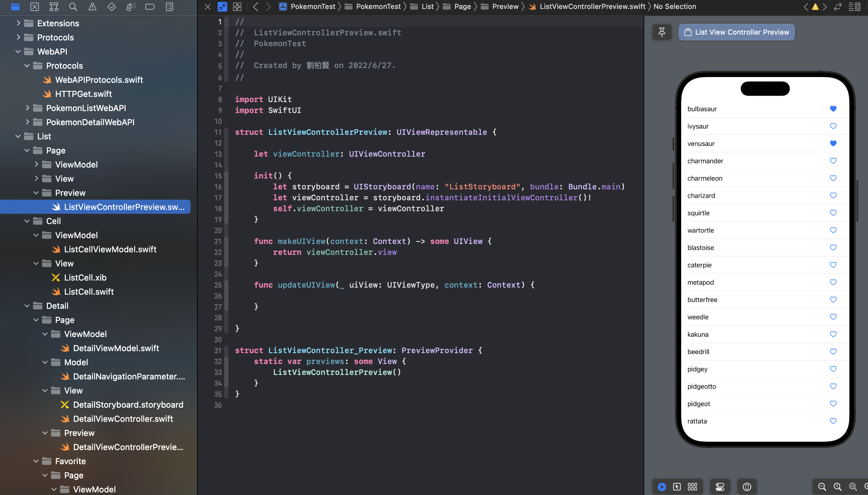This screenshot has width=868, height=495.
Task: Pin the List View Controller Preview
Action: pyautogui.click(x=662, y=32)
